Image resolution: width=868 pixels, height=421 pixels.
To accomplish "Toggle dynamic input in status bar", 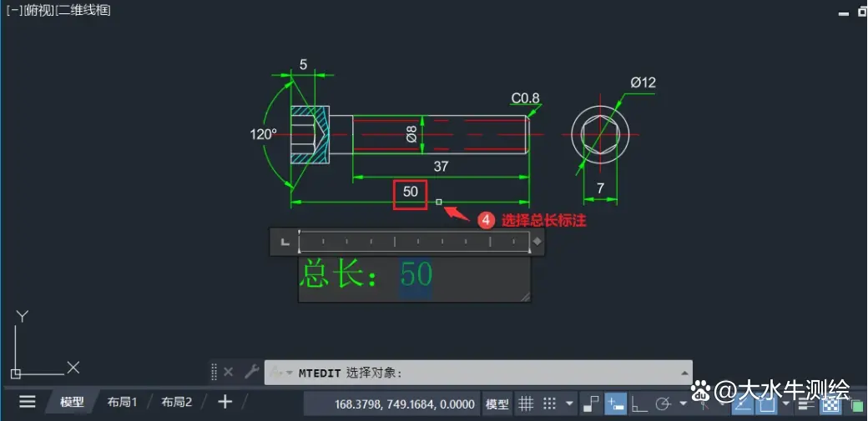I will click(x=614, y=403).
